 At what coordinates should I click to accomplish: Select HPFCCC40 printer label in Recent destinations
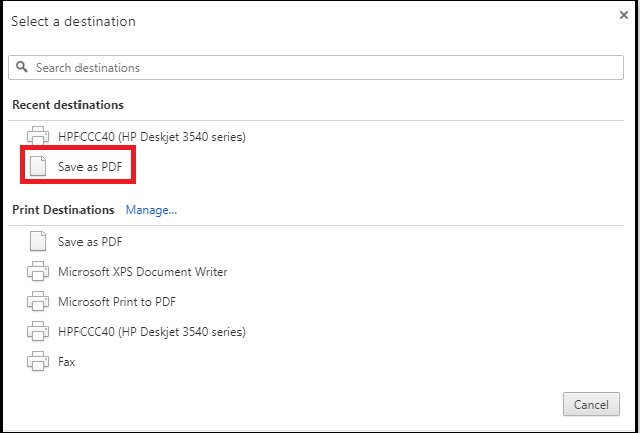click(x=152, y=137)
